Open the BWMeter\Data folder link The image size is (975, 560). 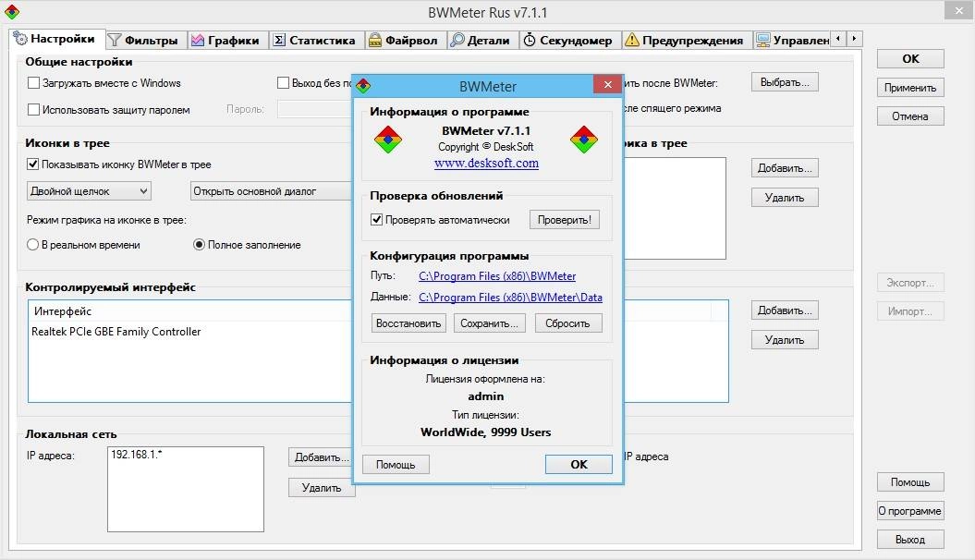(510, 297)
